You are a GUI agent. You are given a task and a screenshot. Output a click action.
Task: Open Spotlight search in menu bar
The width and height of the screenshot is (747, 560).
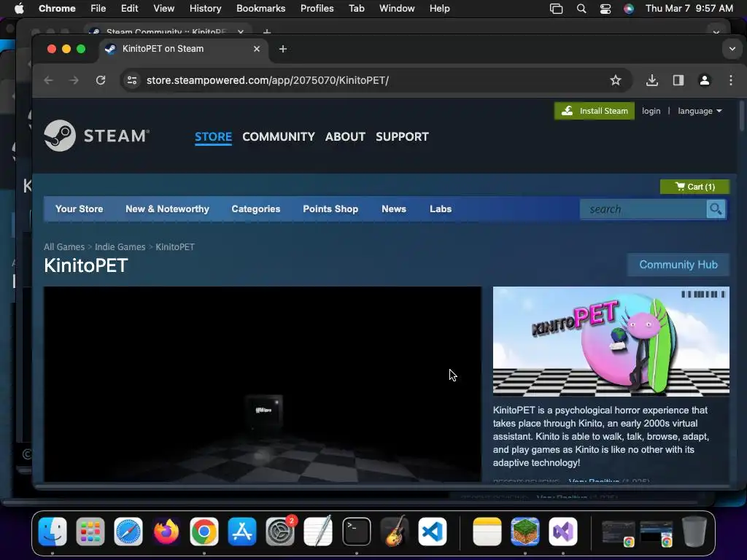pos(581,9)
